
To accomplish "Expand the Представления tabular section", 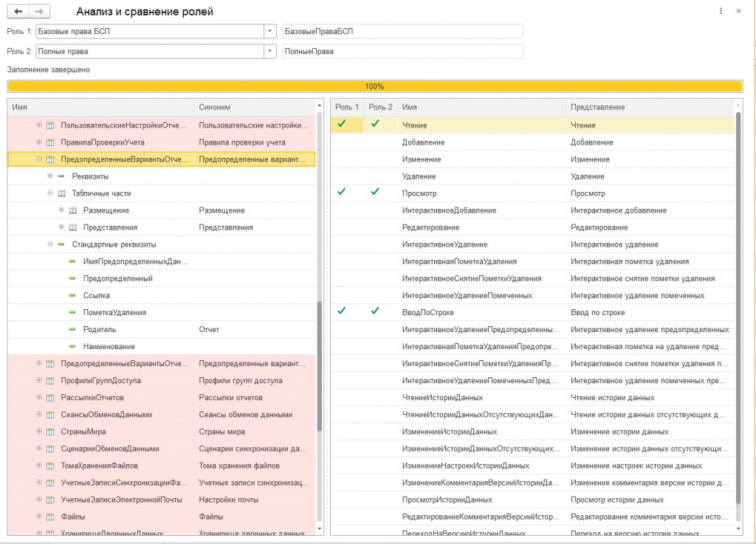I will 61,227.
